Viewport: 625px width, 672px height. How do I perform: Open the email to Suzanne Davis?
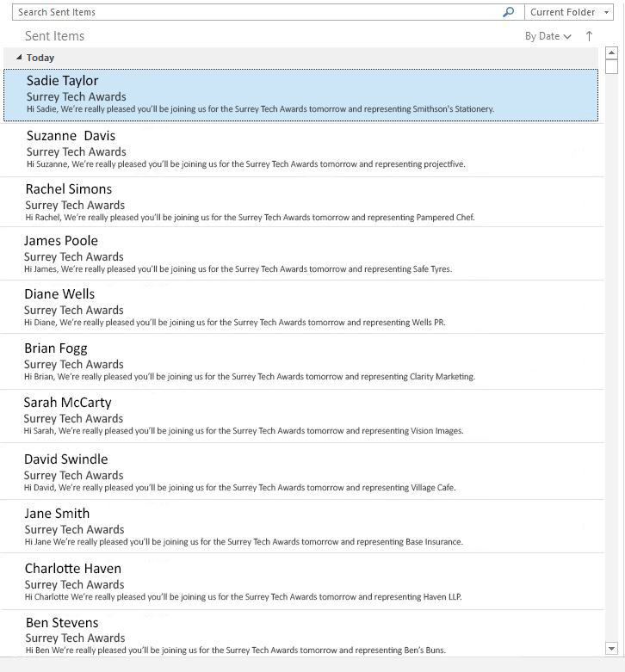point(302,150)
